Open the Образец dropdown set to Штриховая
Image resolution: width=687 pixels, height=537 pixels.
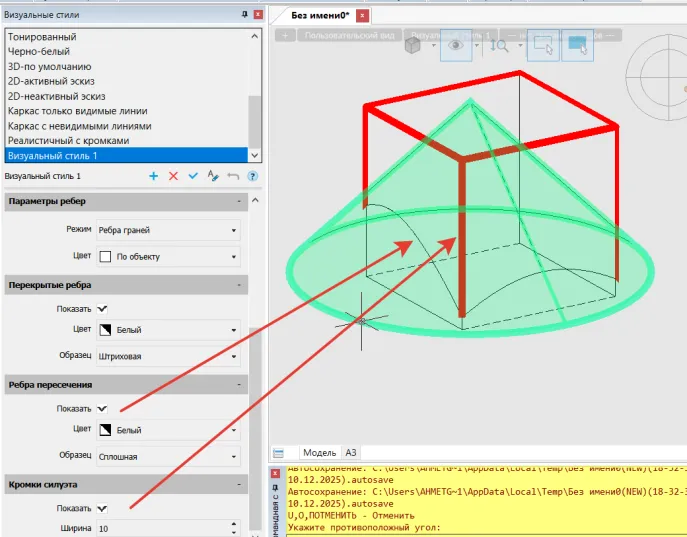(167, 355)
